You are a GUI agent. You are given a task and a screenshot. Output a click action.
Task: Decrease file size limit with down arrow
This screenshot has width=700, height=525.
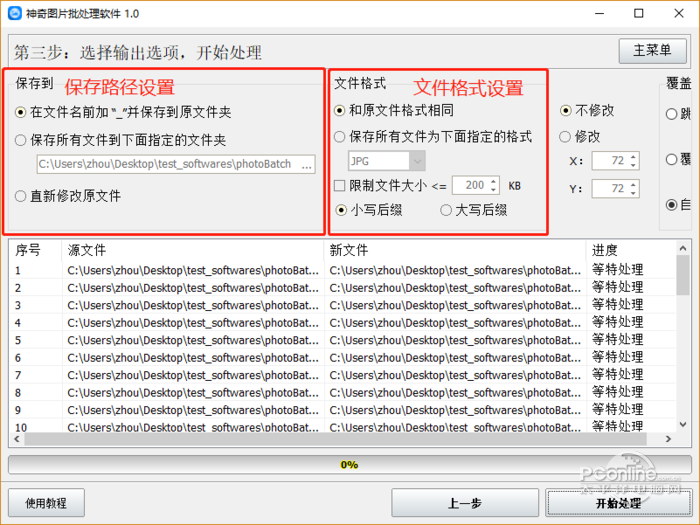[493, 190]
